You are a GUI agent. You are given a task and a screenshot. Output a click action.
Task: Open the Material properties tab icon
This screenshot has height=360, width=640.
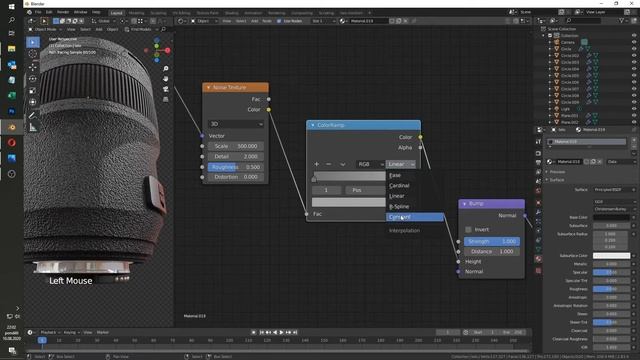tap(538, 259)
